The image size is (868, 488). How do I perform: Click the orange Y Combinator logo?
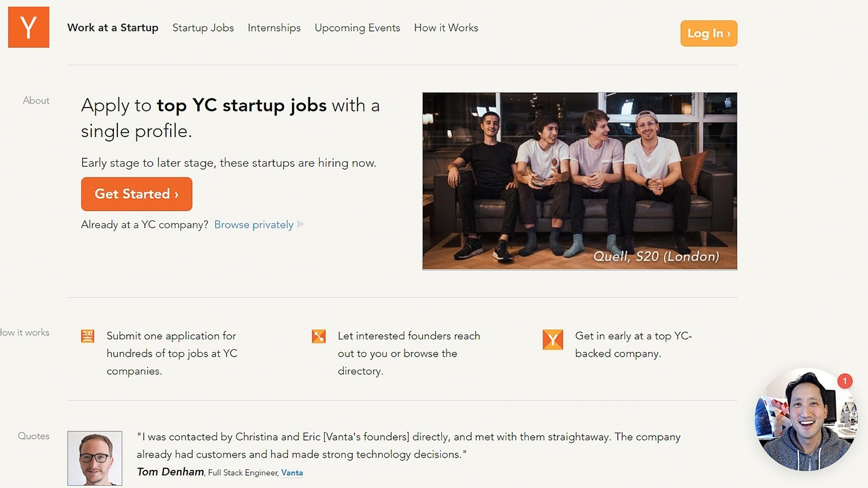[29, 27]
